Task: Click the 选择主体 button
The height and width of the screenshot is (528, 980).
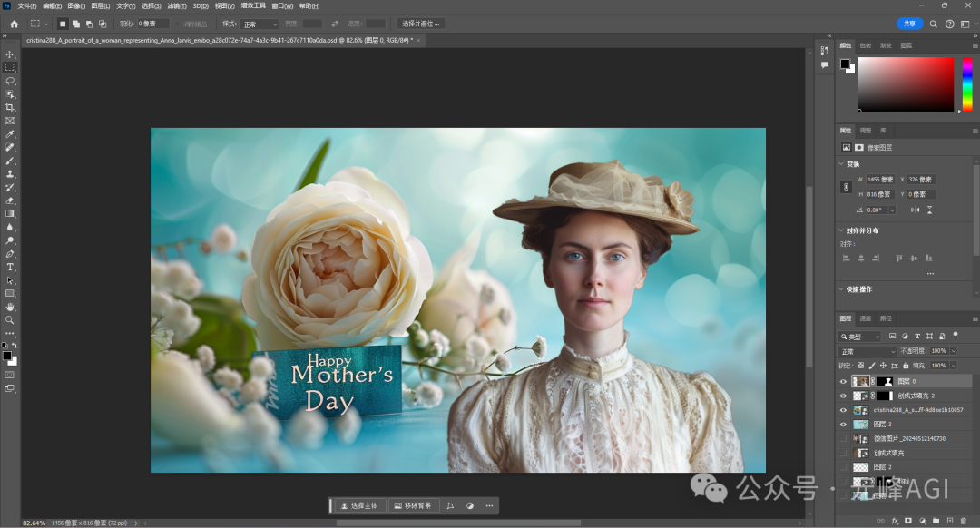Action: pos(360,505)
